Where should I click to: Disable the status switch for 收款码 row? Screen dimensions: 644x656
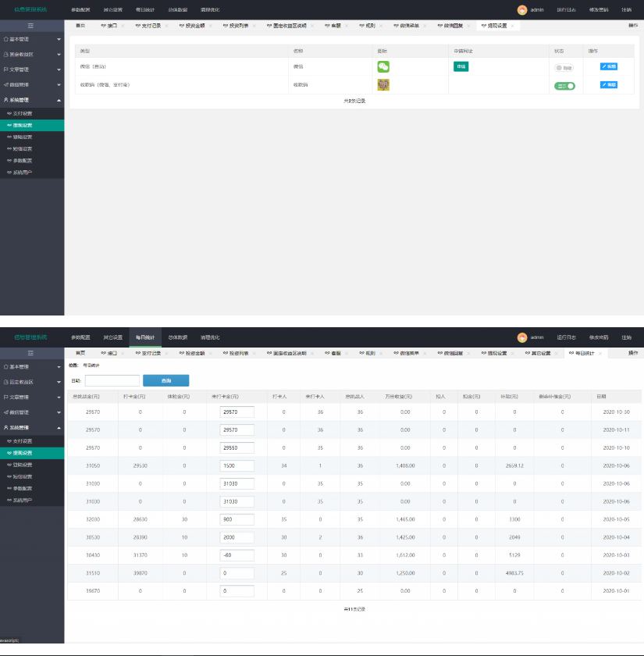click(x=564, y=86)
